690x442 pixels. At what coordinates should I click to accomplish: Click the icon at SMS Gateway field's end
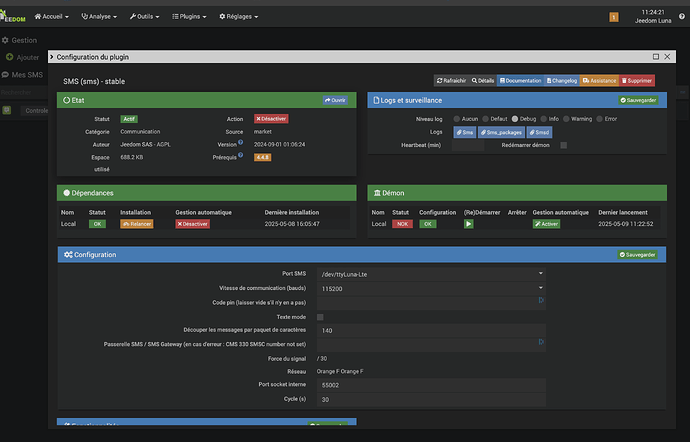click(x=541, y=342)
